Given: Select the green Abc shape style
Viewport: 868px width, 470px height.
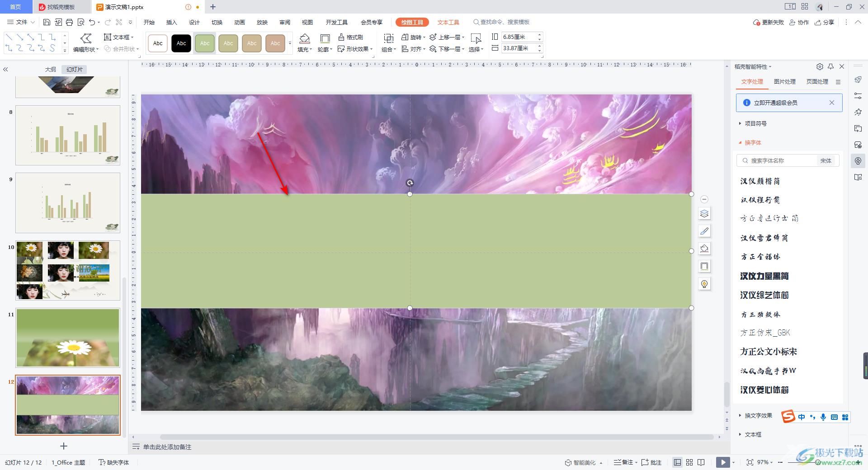Looking at the screenshot, I should tap(205, 43).
